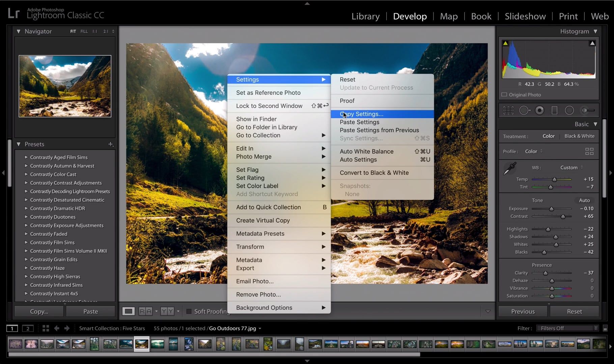Expand the Contrastly Aged Film Sims preset group
Screen dimensions: 614x364
[x=26, y=157]
